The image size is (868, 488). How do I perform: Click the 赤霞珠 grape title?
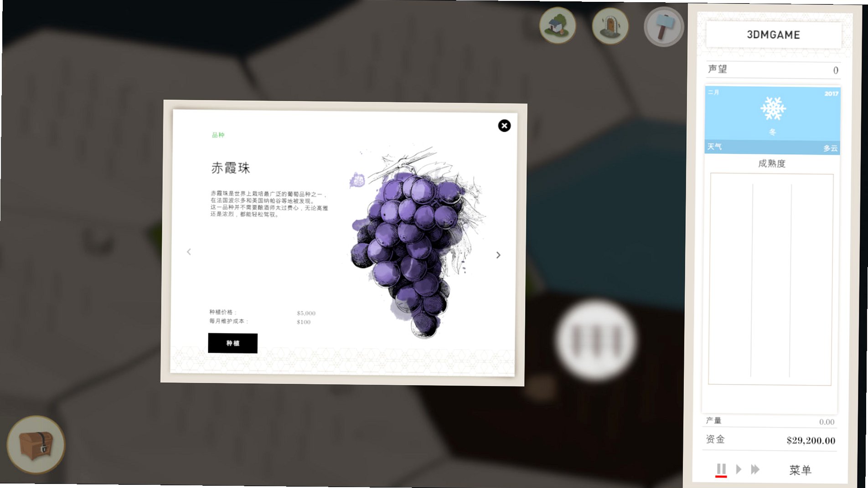coord(230,168)
